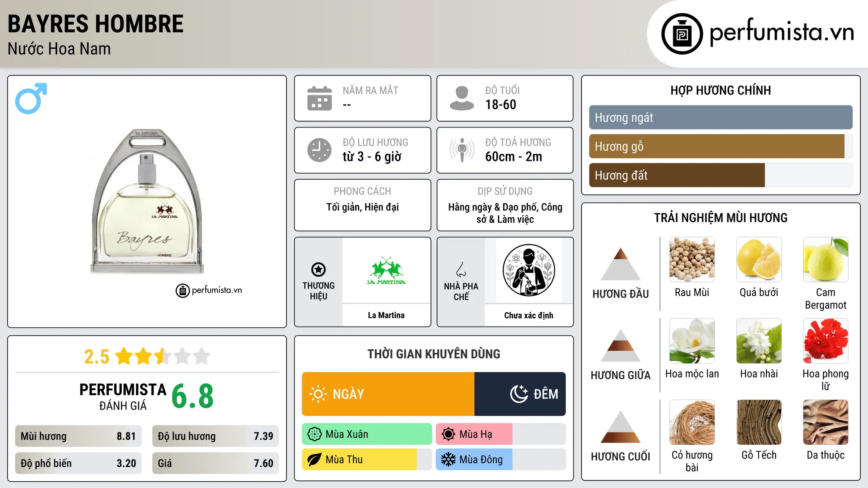Click the perfumista.vn site name in header
This screenshot has height=488, width=868.
(782, 32)
